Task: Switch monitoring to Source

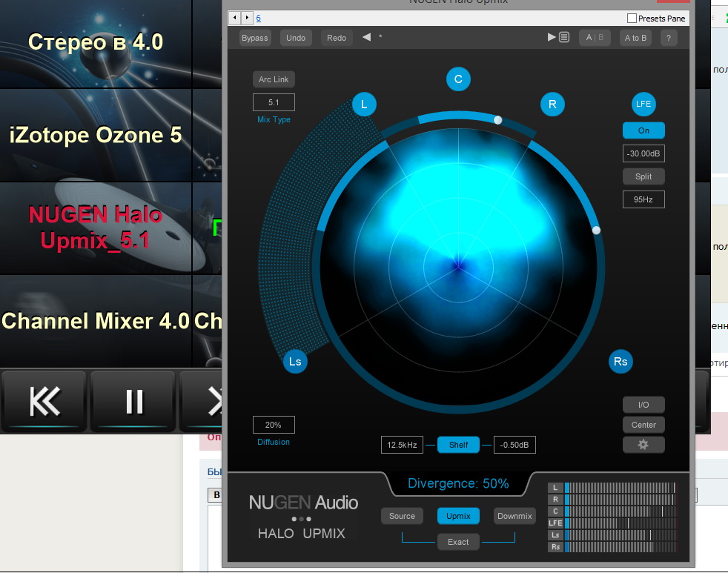Action: click(402, 516)
